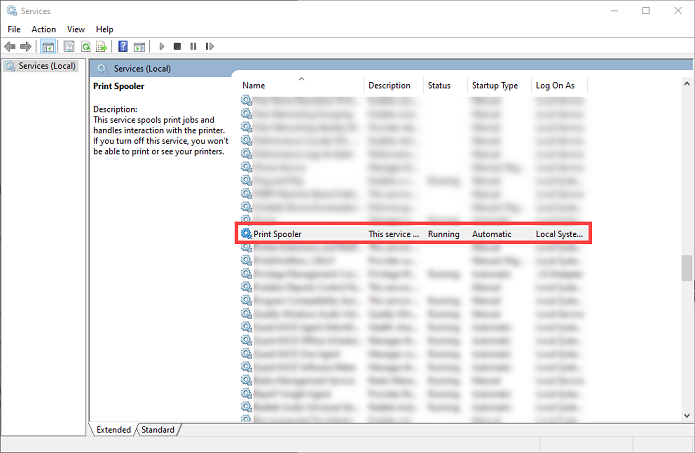Open Help via blue question mark icon
This screenshot has height=453, width=695.
[123, 46]
